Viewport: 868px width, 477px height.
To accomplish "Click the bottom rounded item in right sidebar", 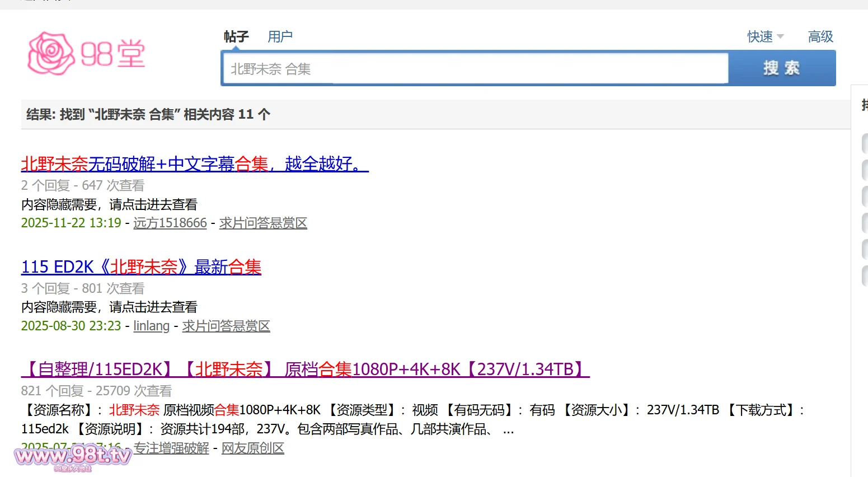I will coord(865,276).
